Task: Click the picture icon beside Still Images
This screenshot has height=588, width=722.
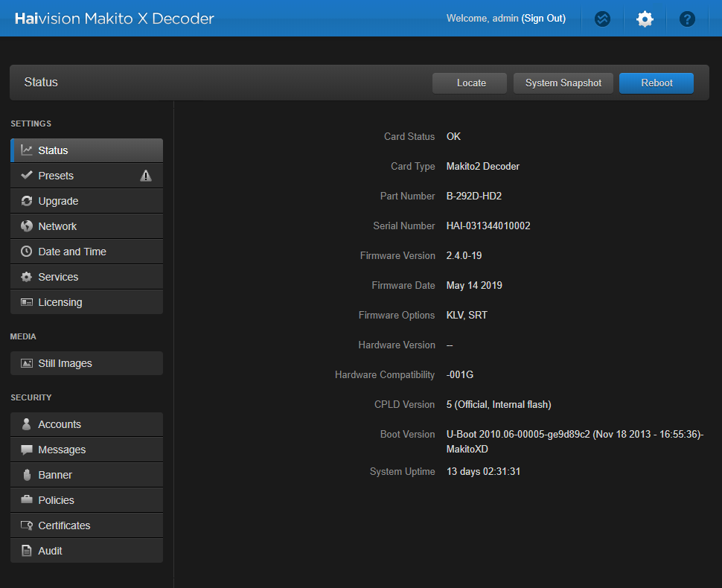Action: point(27,363)
